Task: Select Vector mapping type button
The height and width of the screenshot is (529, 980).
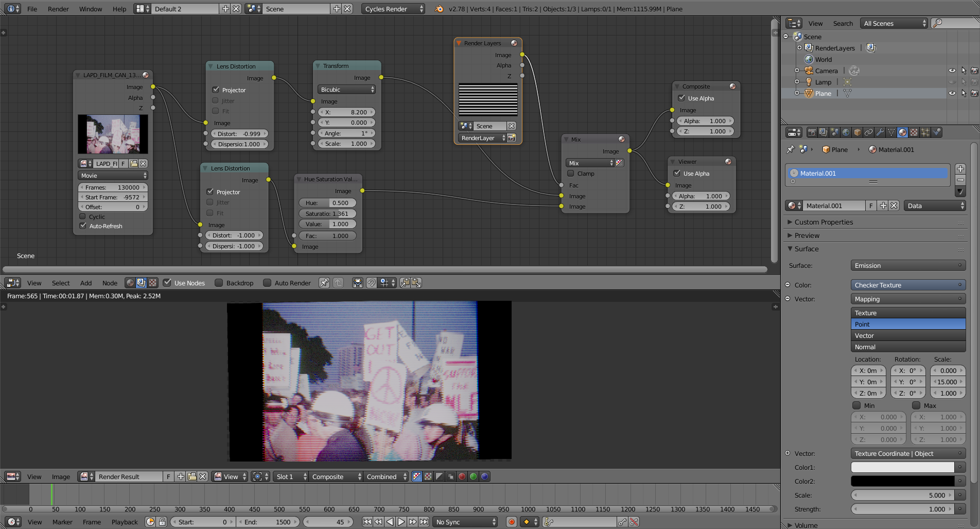Action: (908, 335)
